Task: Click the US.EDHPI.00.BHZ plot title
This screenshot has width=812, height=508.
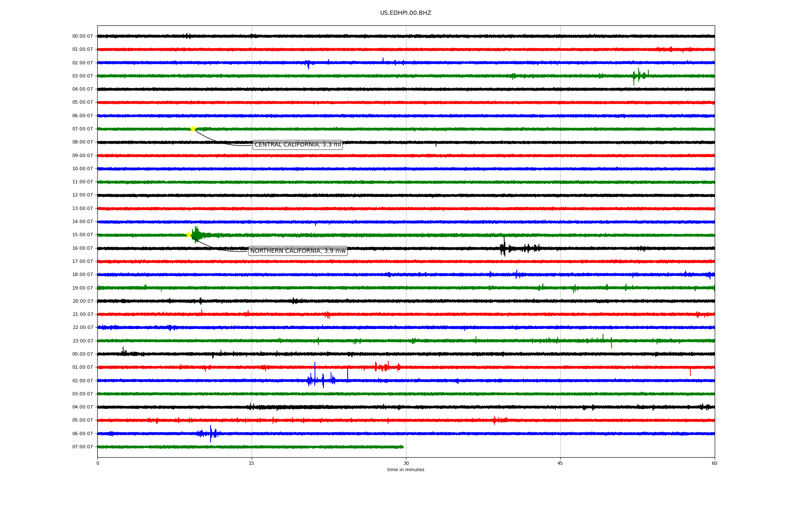Action: [x=405, y=13]
